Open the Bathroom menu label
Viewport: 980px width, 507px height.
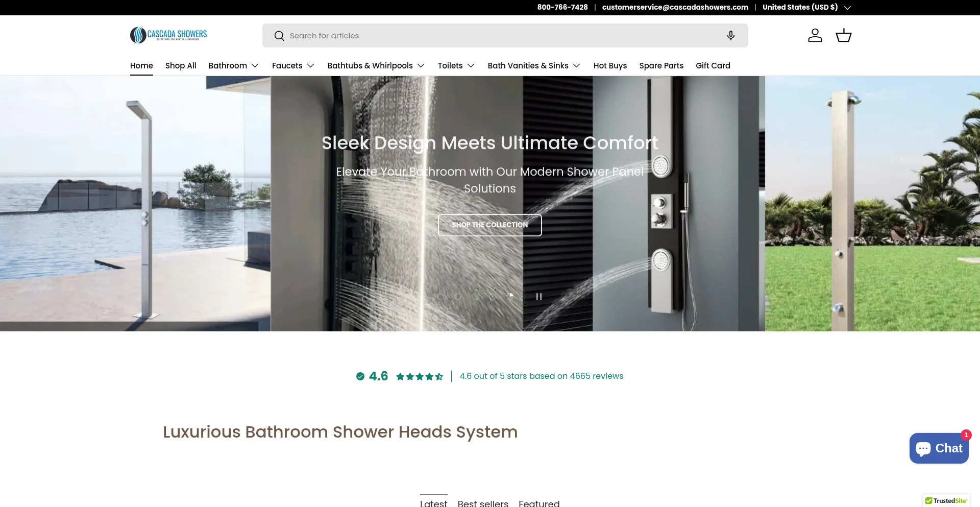(228, 65)
